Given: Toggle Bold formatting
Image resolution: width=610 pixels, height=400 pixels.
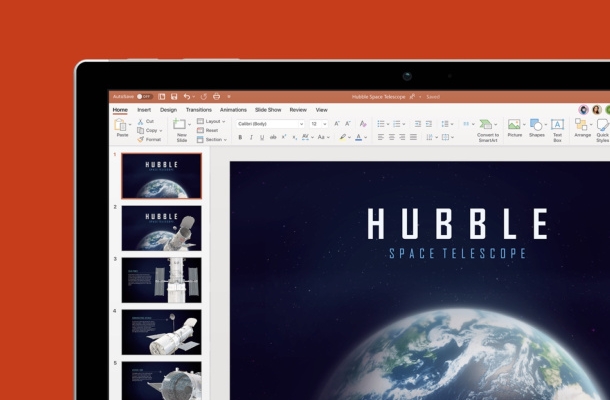Looking at the screenshot, I should 240,137.
